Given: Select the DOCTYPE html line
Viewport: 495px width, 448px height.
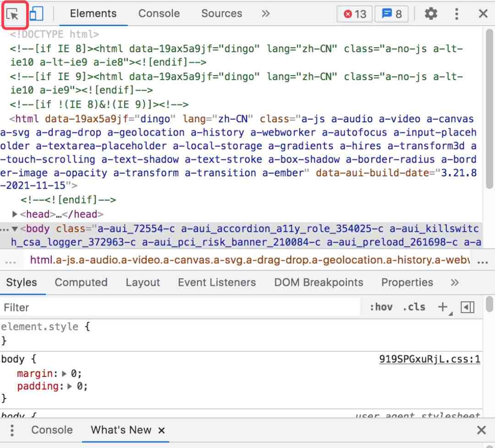Looking at the screenshot, I should 54,34.
